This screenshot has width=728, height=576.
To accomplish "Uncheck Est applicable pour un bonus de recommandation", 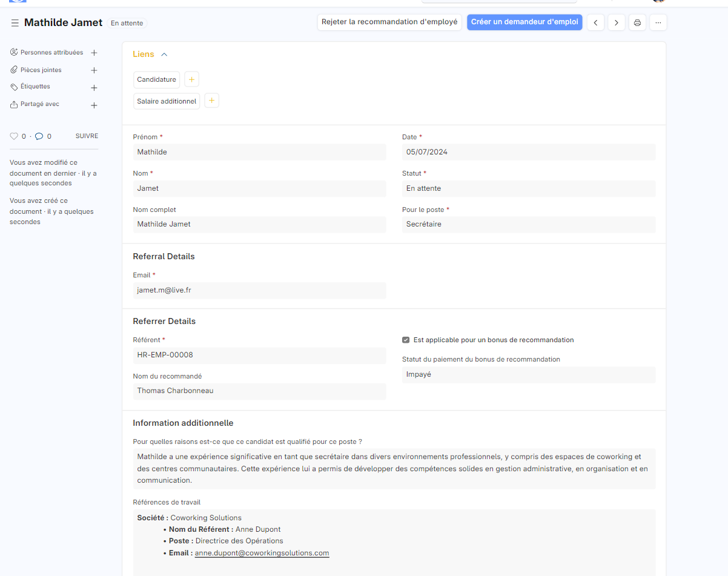I will pos(405,340).
